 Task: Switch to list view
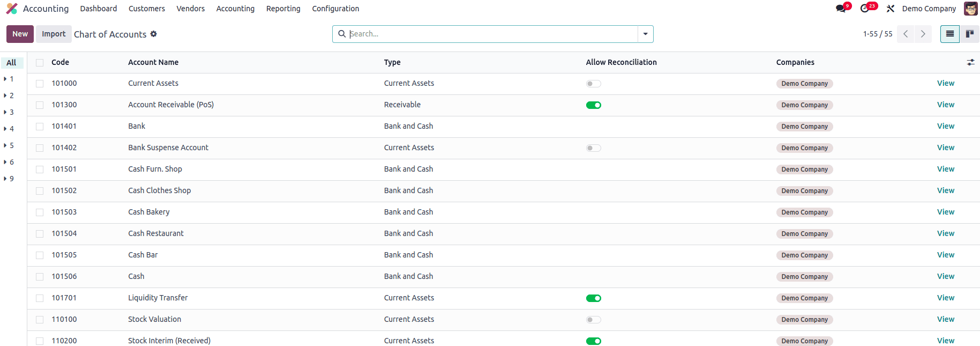950,34
